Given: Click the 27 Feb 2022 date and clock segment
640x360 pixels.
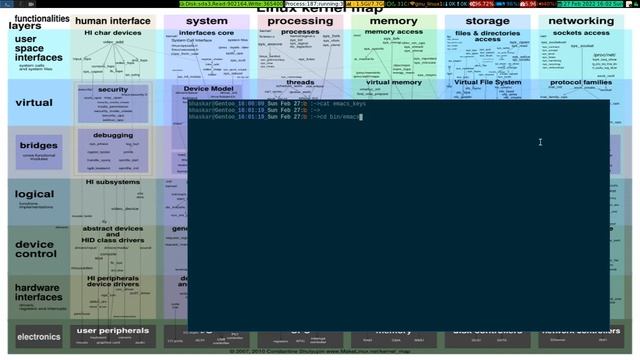Looking at the screenshot, I should (590, 4).
